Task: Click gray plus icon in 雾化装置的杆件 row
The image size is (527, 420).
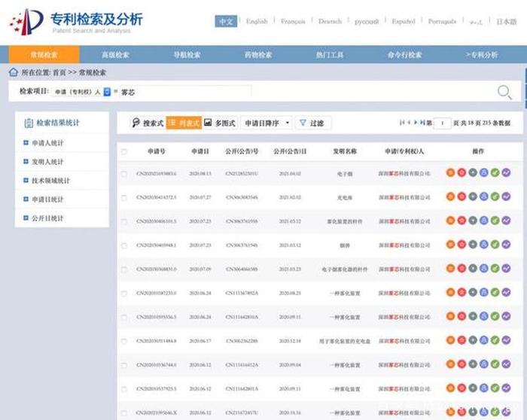Action: [473, 221]
